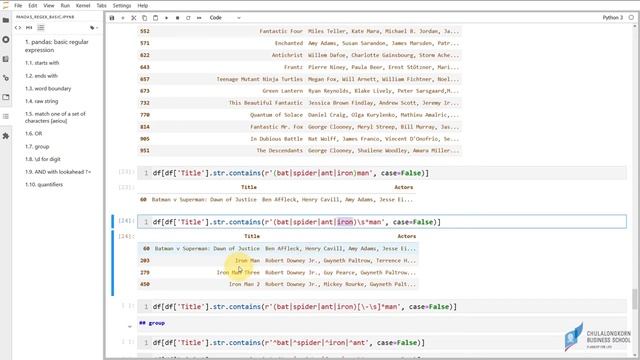The width and height of the screenshot is (640, 360).
Task: Copy the selected cell
Action: pyautogui.click(x=144, y=18)
